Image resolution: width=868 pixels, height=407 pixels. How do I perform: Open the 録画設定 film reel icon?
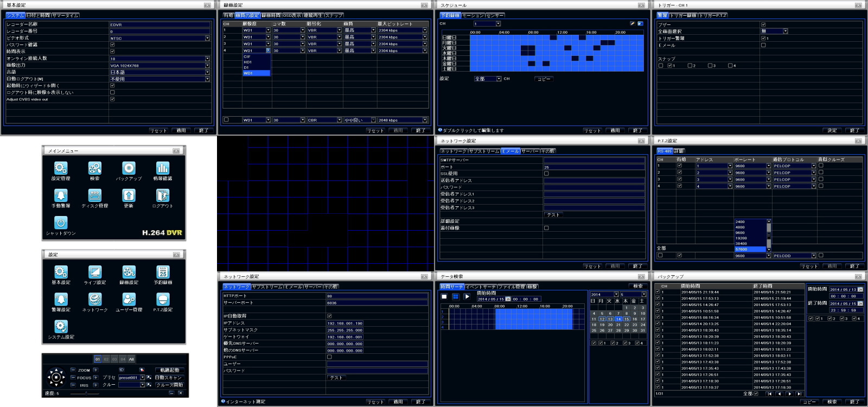pyautogui.click(x=129, y=272)
